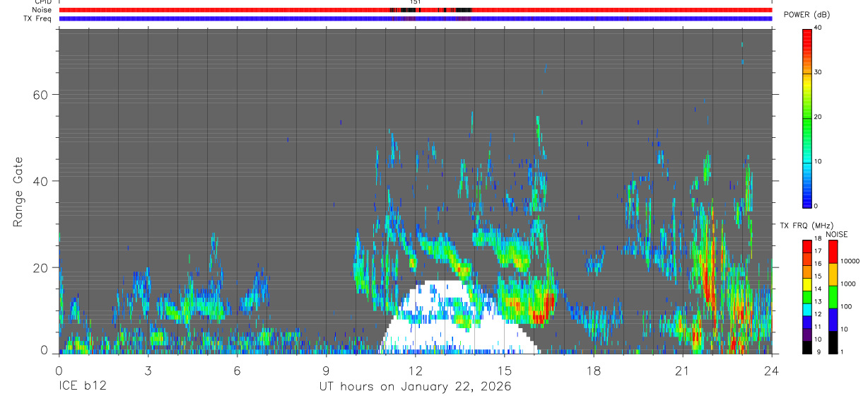868x401 pixels.
Task: Select the 20 tick on POWER color bar
Action: (817, 117)
